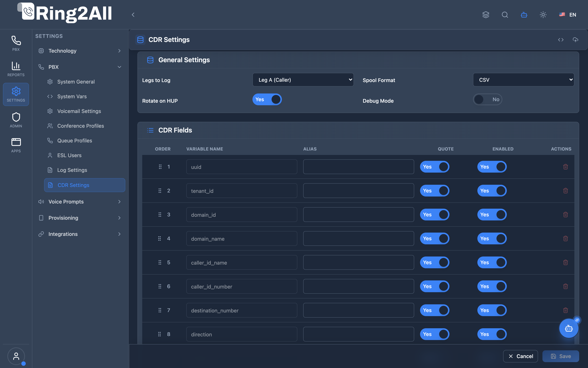Delete the domain_name field row
The height and width of the screenshot is (368, 588).
coord(565,238)
